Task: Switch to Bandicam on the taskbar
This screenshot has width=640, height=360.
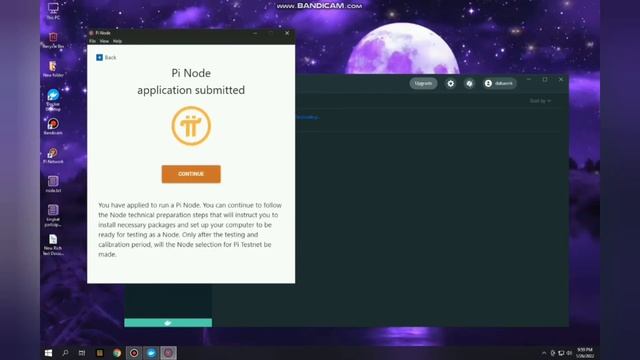Action: point(134,353)
